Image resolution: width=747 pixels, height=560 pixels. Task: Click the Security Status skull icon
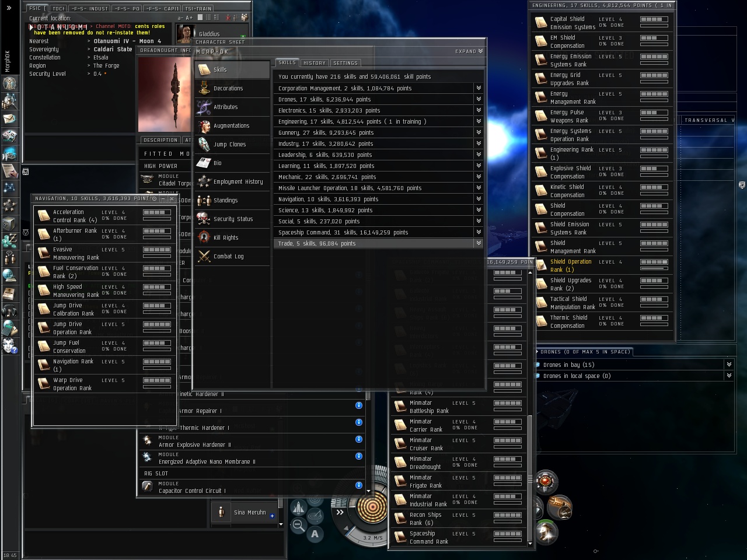(x=204, y=219)
